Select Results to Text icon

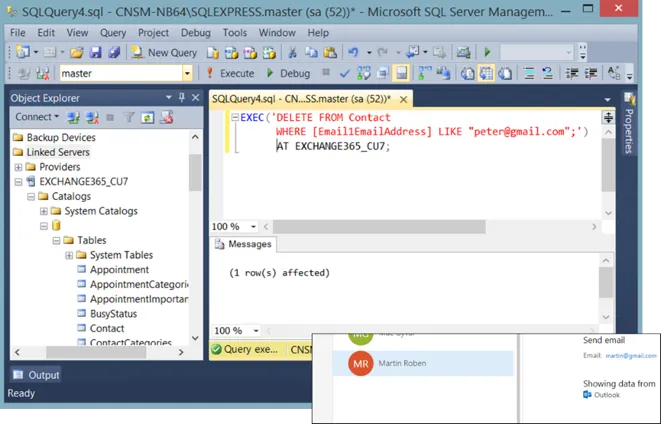pos(467,73)
